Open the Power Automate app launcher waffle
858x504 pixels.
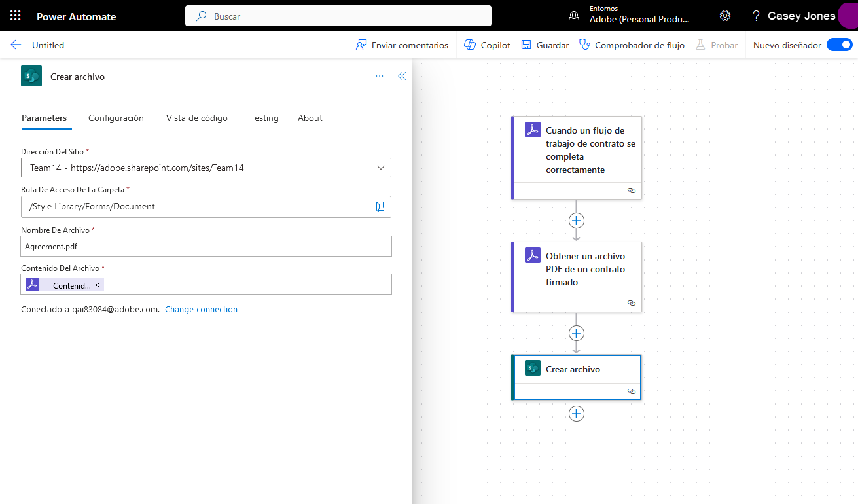tap(14, 14)
